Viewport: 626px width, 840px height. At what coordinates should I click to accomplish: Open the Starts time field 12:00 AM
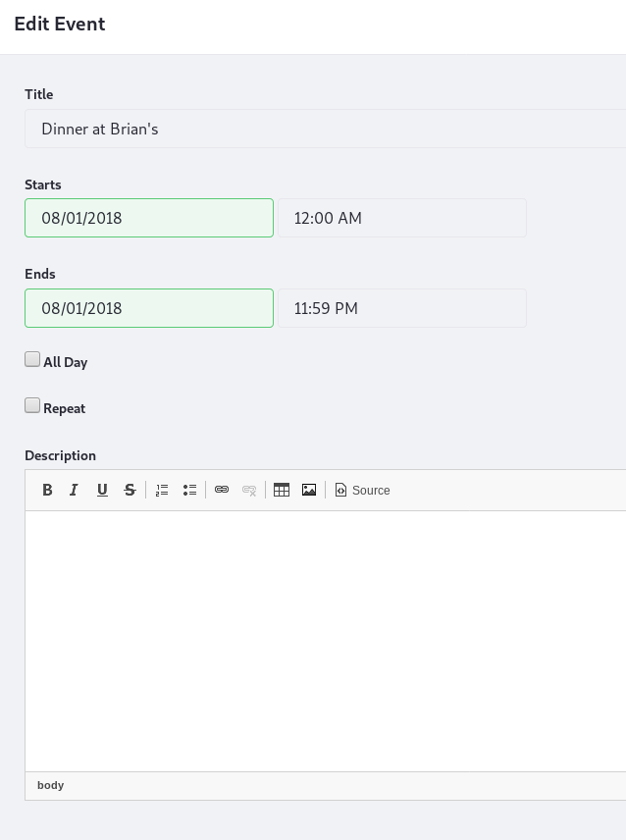pyautogui.click(x=402, y=218)
